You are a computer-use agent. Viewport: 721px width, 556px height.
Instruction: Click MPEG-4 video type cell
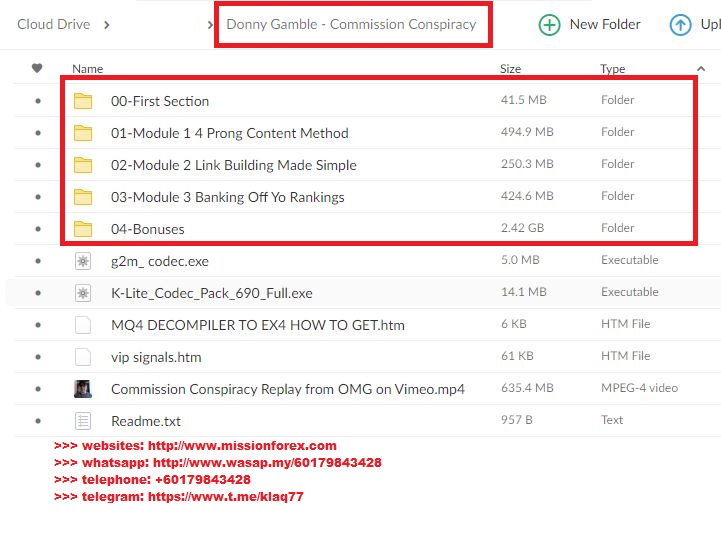point(639,388)
